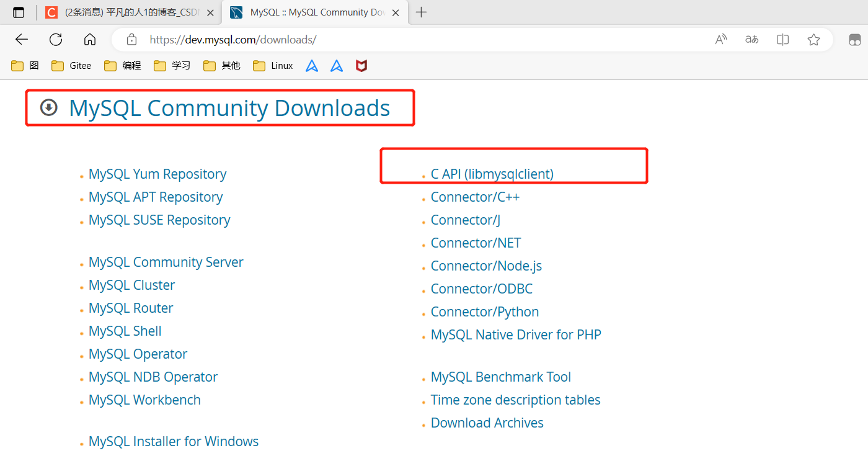This screenshot has width=868, height=466.
Task: Open MySQL Cluster link
Action: coord(131,285)
